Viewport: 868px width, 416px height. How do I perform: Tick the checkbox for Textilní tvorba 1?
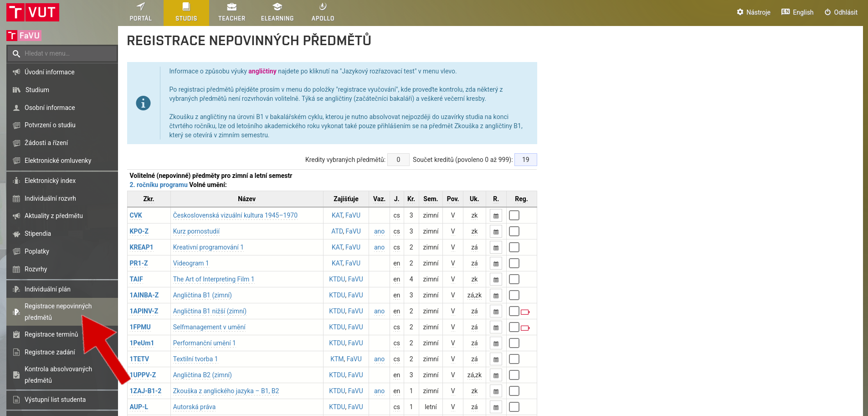[x=514, y=359]
